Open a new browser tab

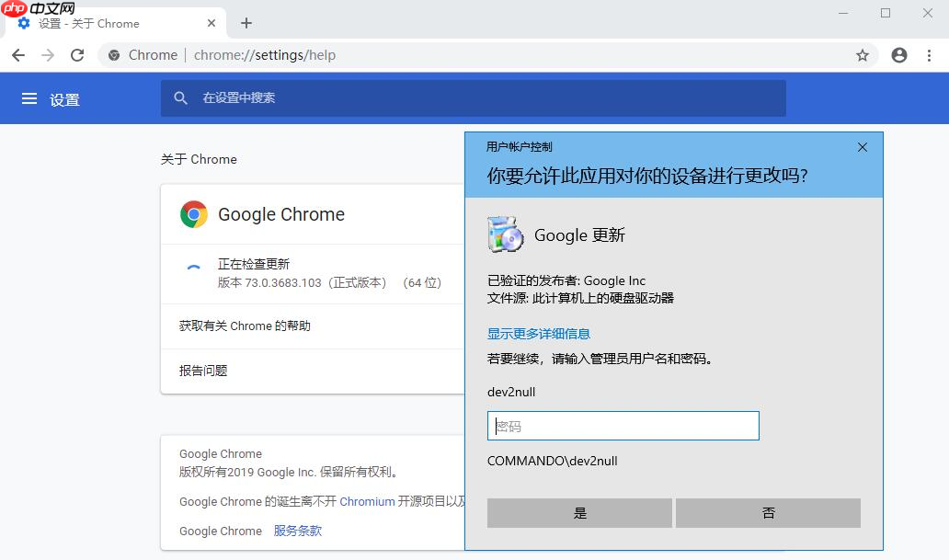click(x=246, y=23)
